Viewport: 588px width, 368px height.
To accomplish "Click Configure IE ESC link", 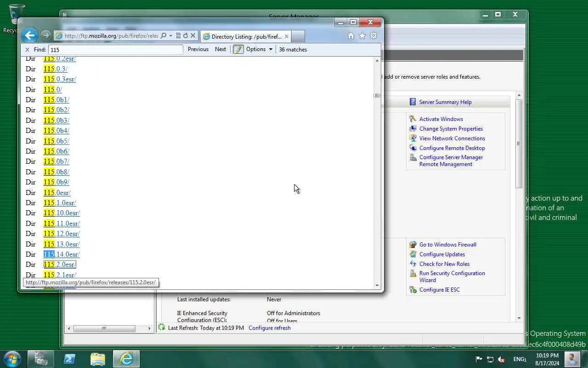I will pos(439,290).
